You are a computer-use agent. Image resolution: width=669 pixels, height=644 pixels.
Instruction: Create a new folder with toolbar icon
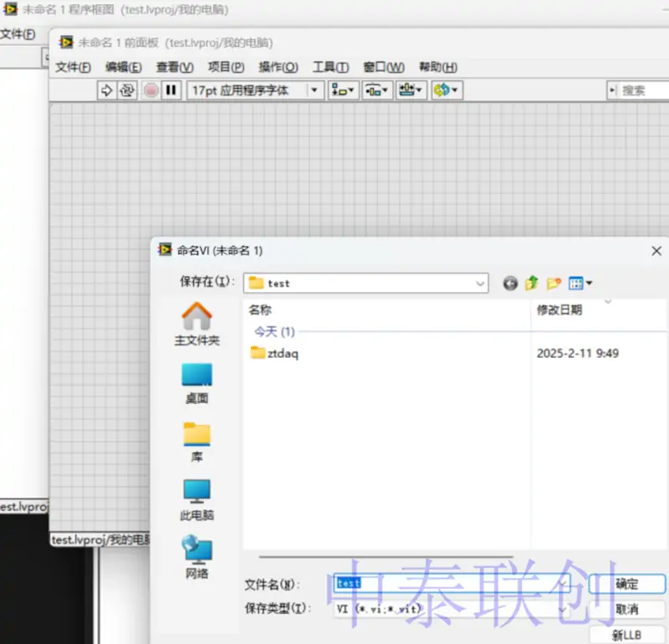(x=554, y=284)
